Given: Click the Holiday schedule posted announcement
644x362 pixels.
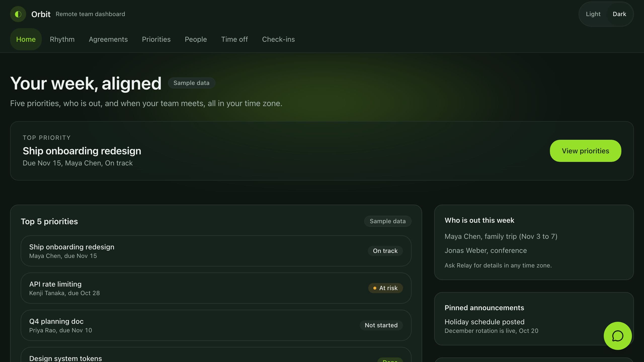Looking at the screenshot, I should point(485,322).
